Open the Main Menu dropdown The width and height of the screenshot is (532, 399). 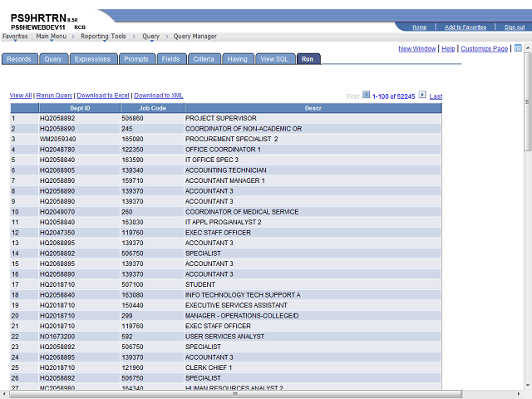pyautogui.click(x=52, y=37)
